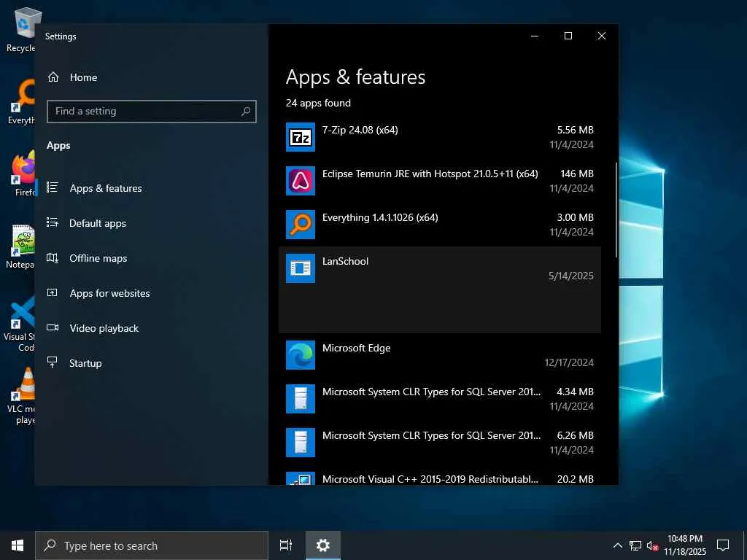Show hidden icons in system tray

[617, 545]
